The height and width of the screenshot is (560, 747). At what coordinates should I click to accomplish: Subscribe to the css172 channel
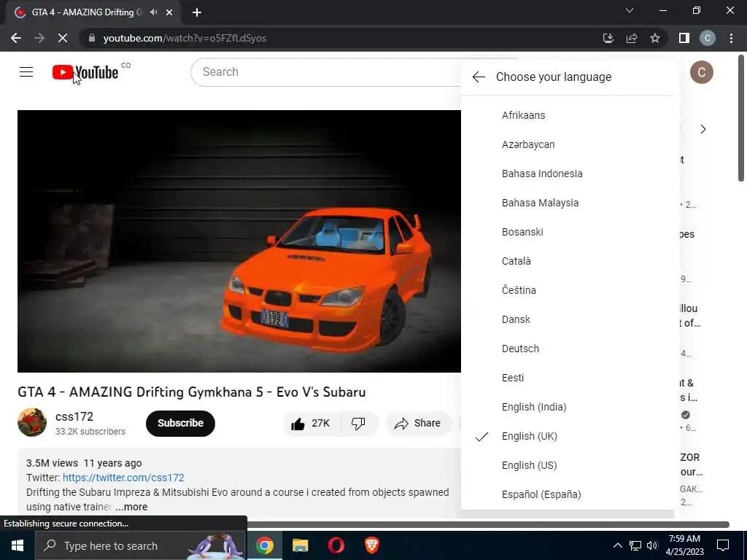click(181, 424)
